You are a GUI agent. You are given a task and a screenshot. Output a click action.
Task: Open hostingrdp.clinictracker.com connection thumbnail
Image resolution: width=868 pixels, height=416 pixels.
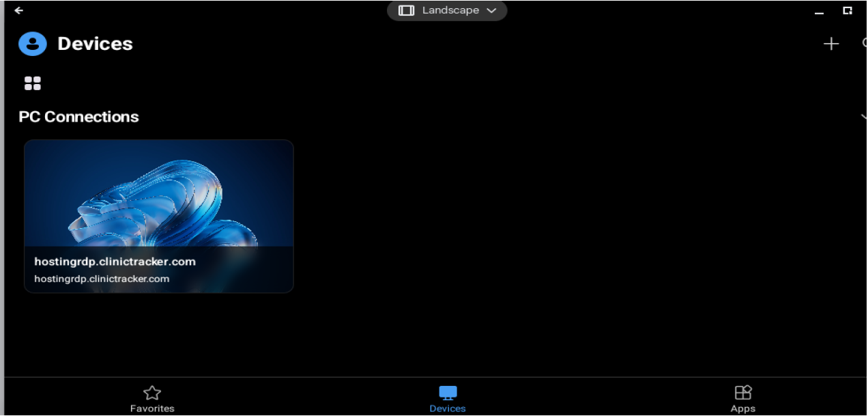(x=159, y=217)
